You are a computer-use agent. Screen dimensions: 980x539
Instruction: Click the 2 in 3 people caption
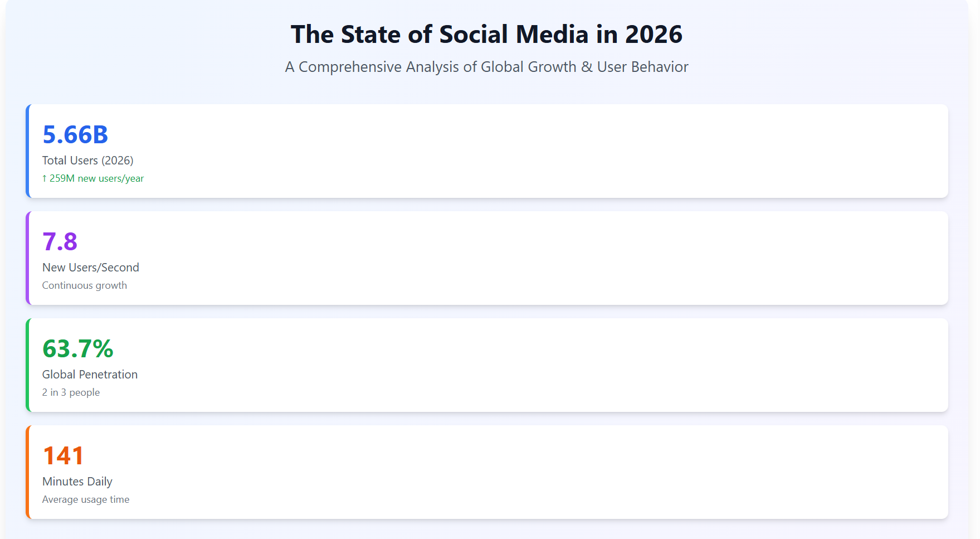pos(71,392)
